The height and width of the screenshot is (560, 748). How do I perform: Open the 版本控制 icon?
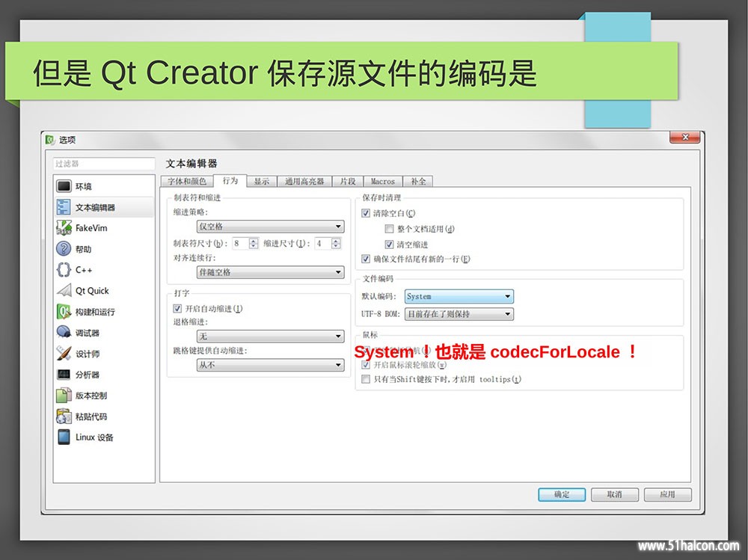point(64,396)
